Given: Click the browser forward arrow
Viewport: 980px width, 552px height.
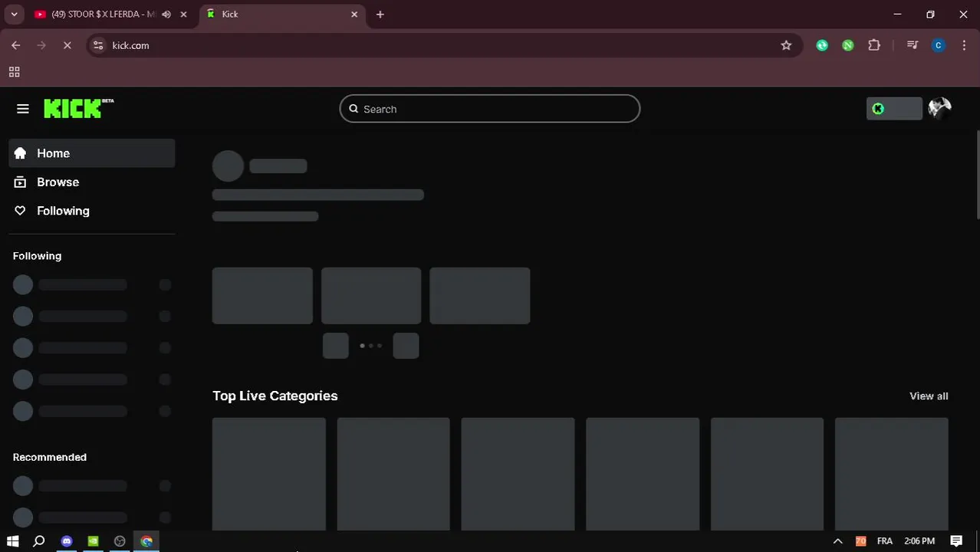Looking at the screenshot, I should 41,45.
